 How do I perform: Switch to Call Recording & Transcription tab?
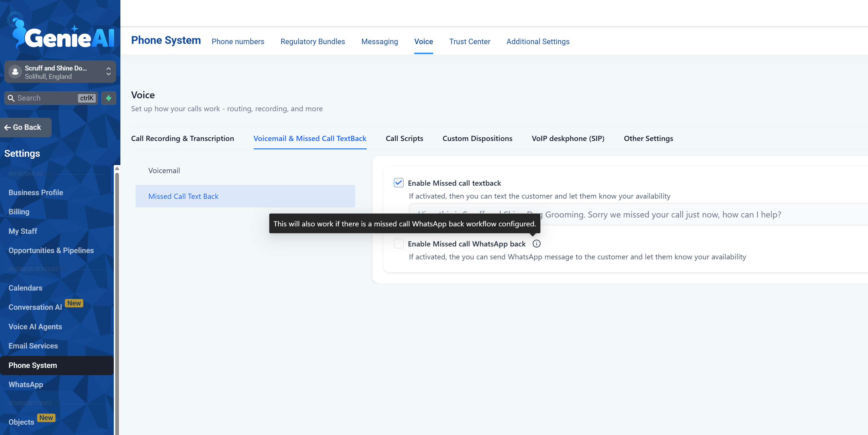pos(182,138)
